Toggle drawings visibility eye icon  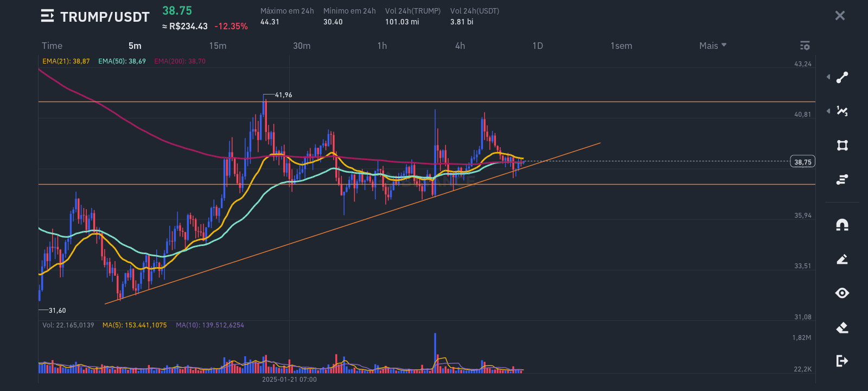pos(842,293)
